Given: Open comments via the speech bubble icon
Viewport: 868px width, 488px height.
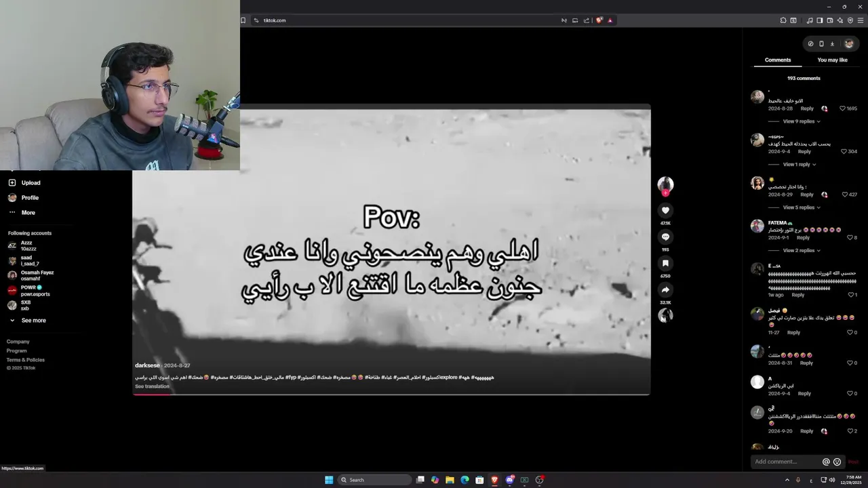Looking at the screenshot, I should [665, 237].
